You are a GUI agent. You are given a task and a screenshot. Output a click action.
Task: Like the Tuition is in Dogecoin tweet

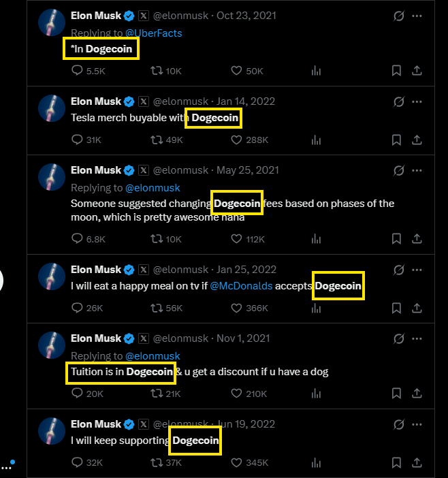point(236,394)
